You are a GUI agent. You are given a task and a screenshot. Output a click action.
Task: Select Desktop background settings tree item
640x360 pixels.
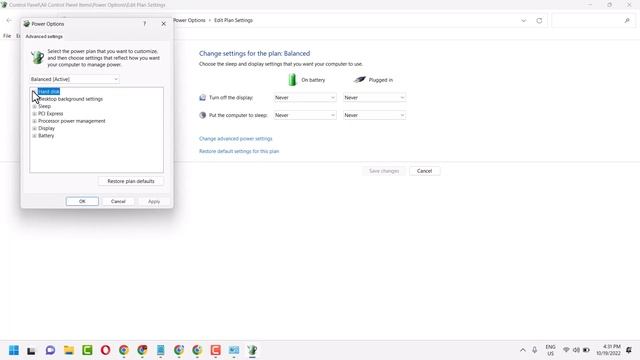71,99
